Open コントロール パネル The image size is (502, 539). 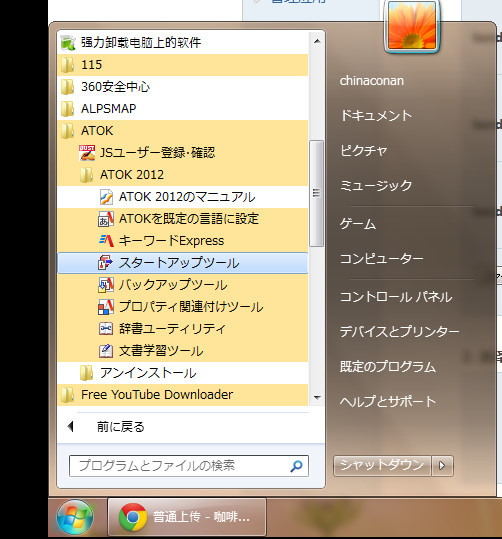coord(396,297)
